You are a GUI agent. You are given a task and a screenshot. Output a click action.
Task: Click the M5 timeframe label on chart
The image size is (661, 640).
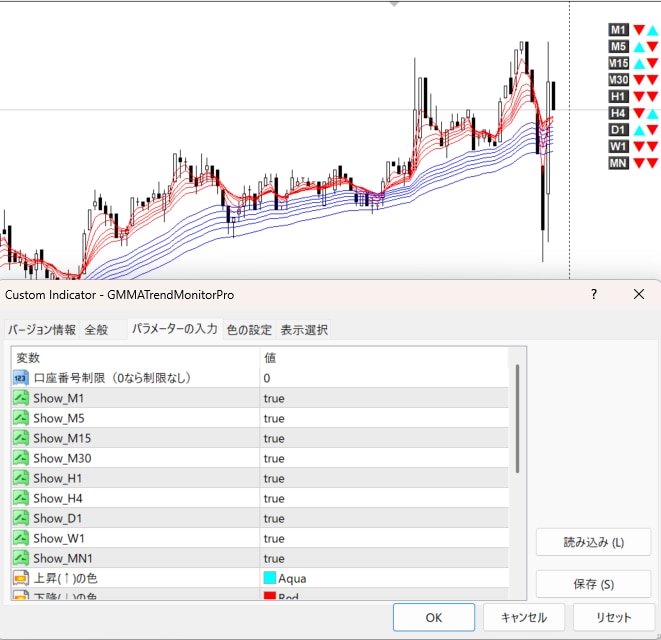618,46
